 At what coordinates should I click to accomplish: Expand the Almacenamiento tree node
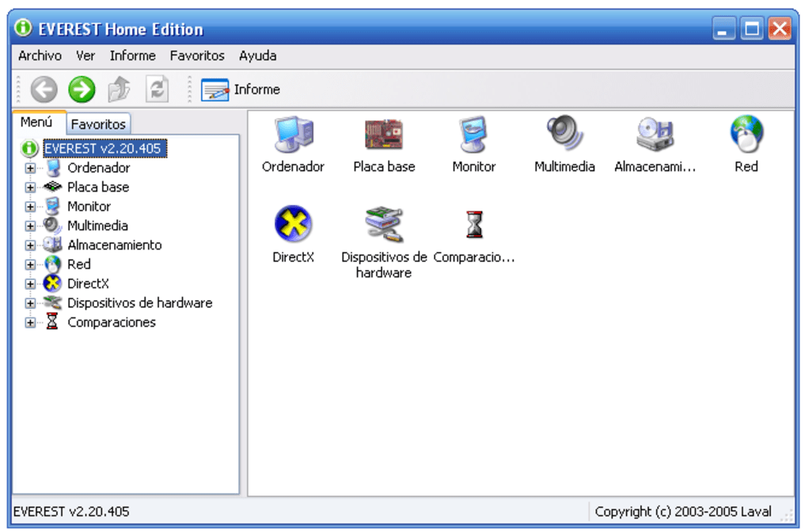coord(30,245)
